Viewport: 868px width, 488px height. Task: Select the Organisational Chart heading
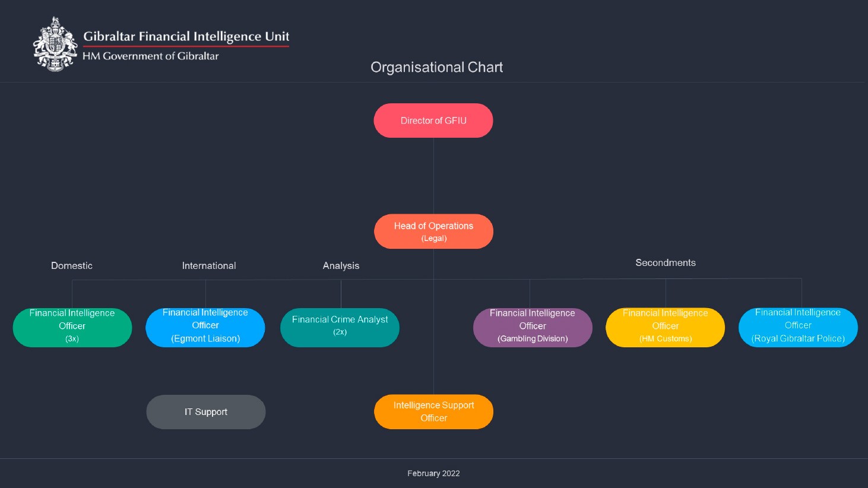436,67
